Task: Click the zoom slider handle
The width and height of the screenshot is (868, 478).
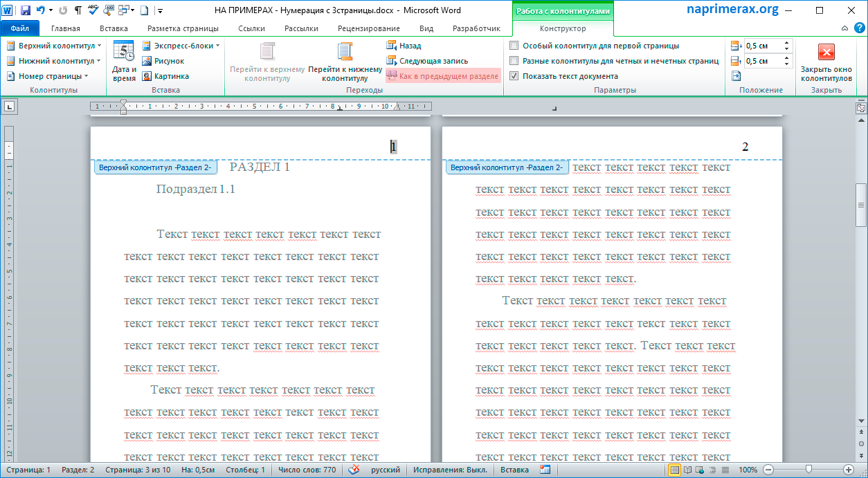Action: [808, 470]
